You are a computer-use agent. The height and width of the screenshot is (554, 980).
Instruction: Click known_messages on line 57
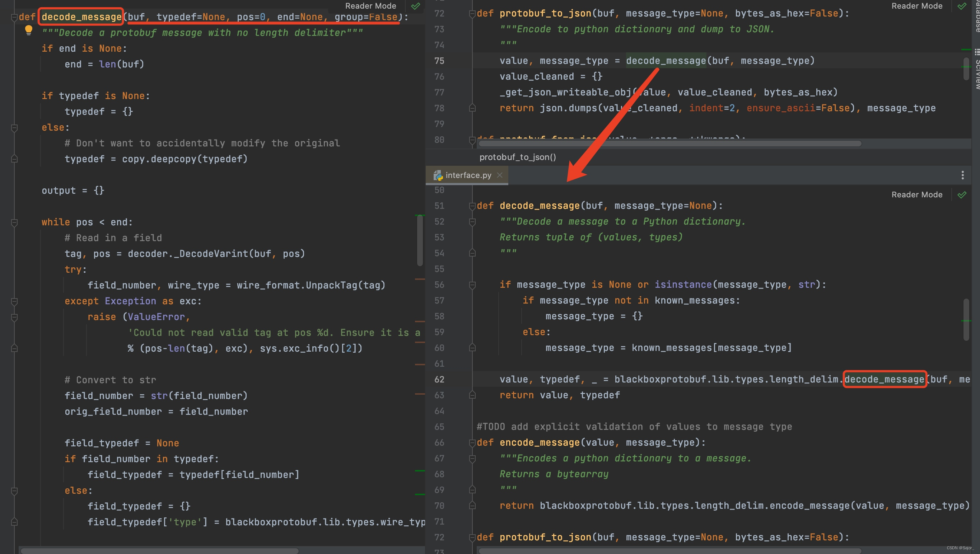695,301
